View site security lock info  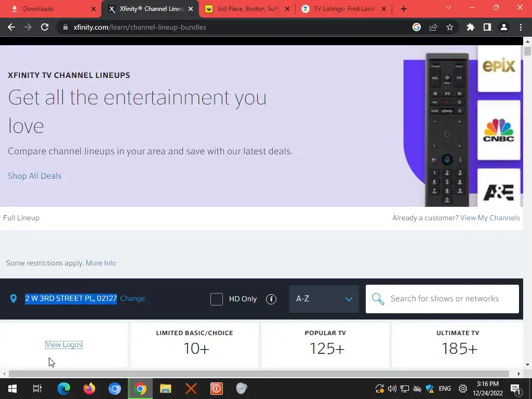click(x=65, y=27)
